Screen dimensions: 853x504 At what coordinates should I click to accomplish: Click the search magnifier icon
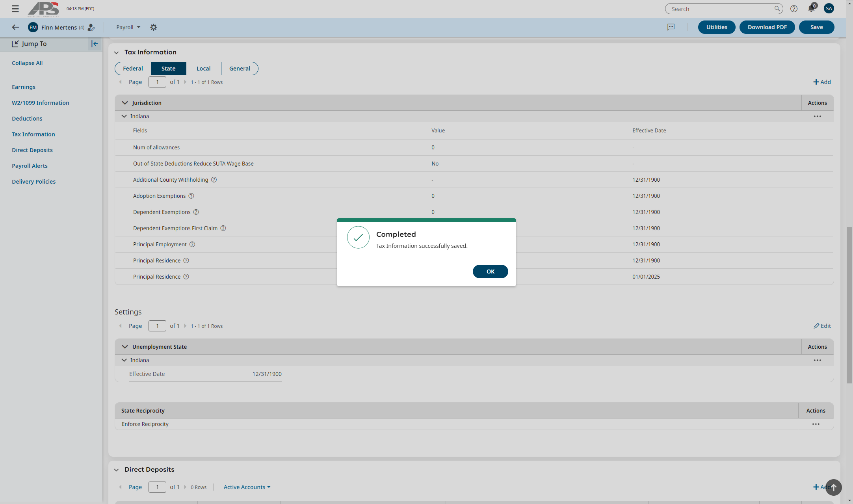777,9
